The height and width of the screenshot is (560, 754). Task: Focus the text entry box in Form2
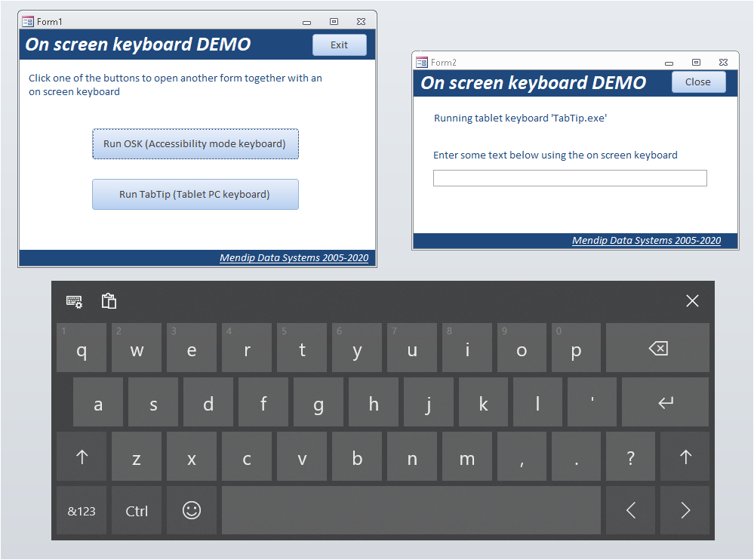pos(570,178)
